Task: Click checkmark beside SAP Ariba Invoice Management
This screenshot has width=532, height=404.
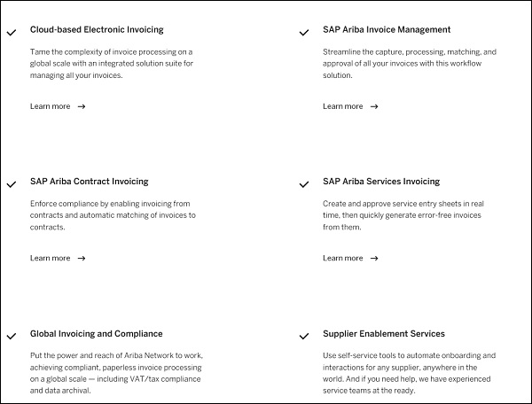Action: click(303, 32)
